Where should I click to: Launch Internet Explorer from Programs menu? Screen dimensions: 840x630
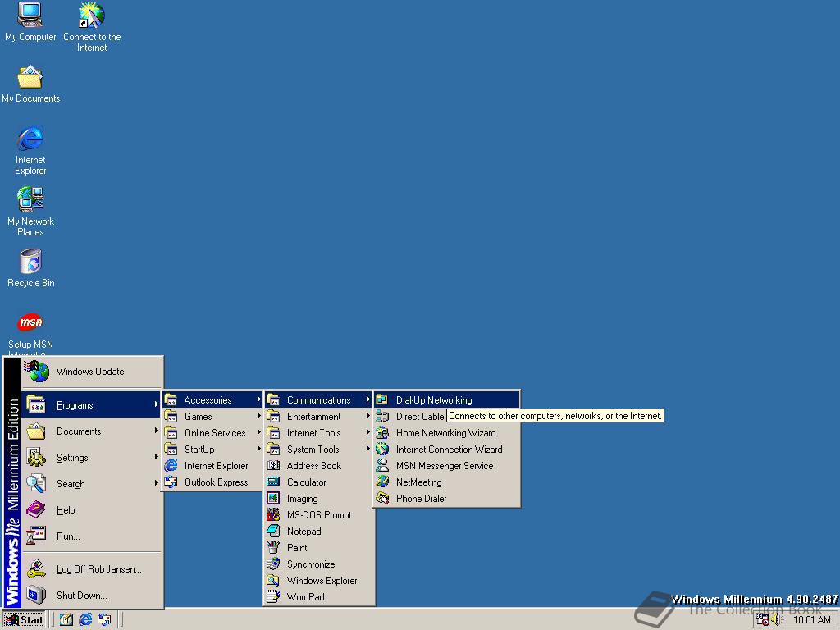212,466
